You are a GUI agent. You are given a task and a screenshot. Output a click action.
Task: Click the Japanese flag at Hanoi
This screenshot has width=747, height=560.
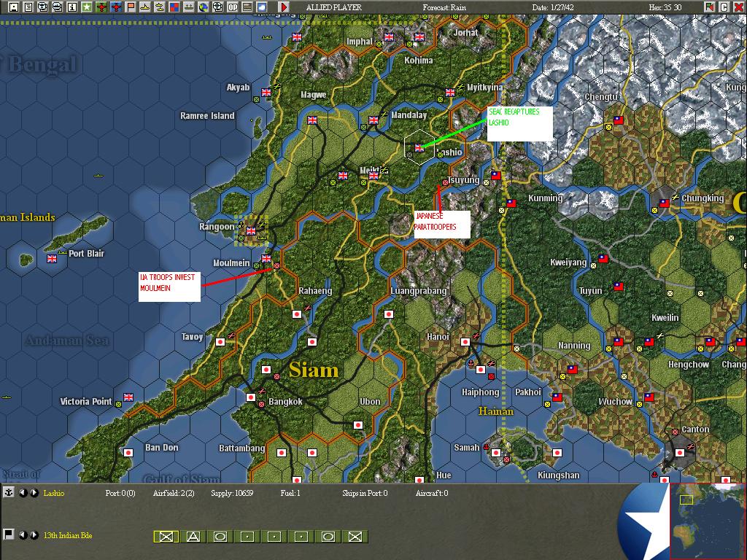point(465,342)
